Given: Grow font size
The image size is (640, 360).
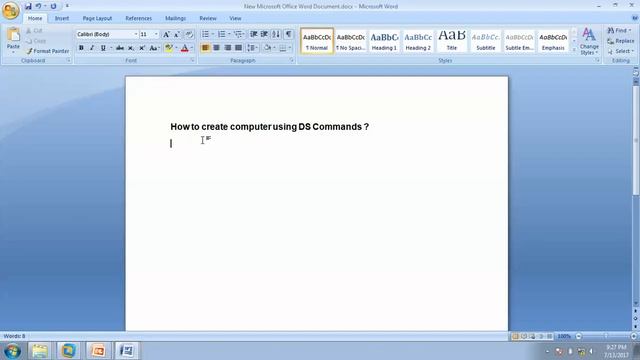Looking at the screenshot, I should [166, 35].
